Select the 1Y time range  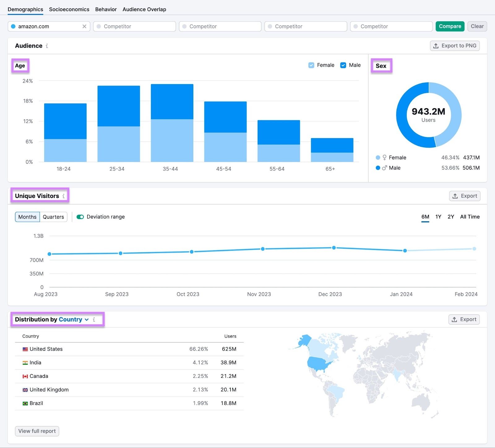[438, 217]
